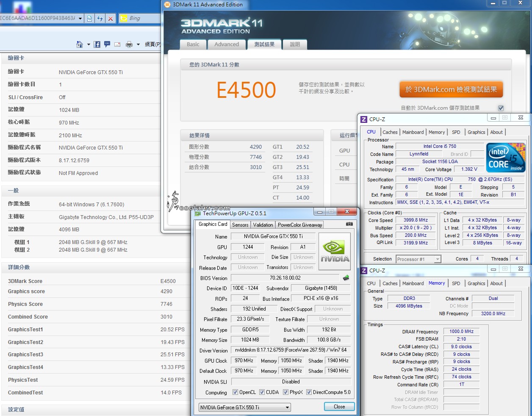Viewport: 532px width, 416px height.
Task: Toggle the CUDA checkbox in GPU-Z
Action: tap(262, 392)
